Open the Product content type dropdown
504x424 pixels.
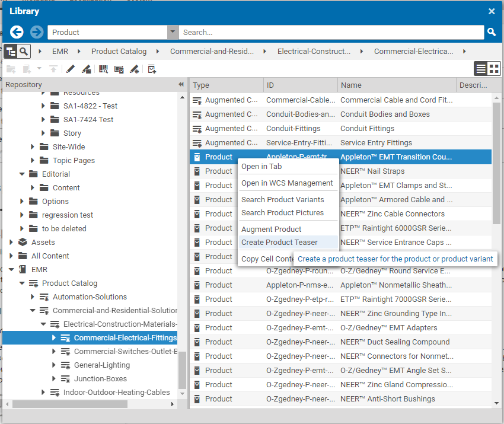tap(173, 32)
